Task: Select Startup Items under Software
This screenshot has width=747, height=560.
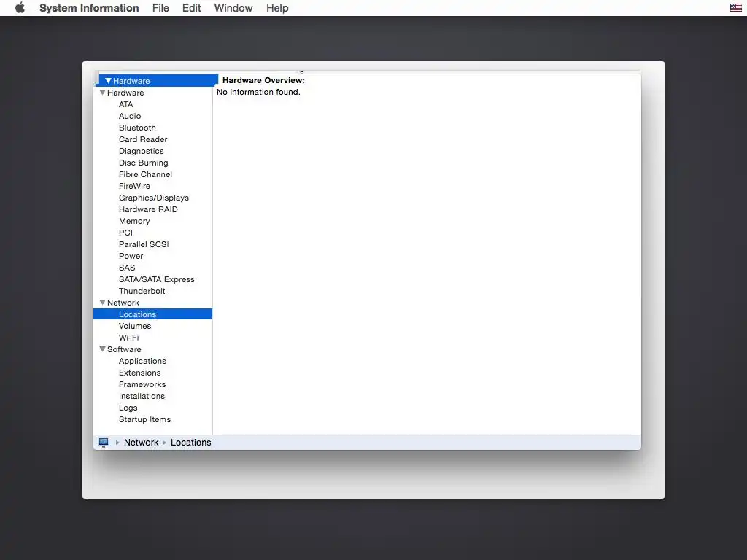Action: [x=145, y=419]
